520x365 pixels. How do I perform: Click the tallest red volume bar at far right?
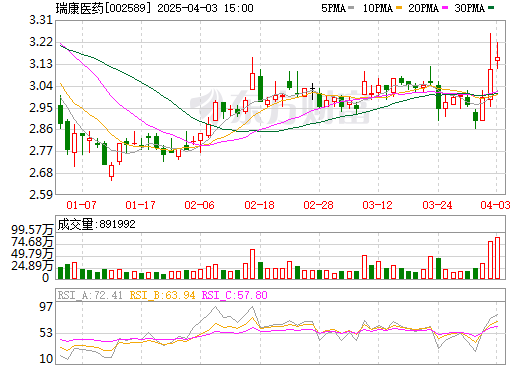[x=497, y=258]
